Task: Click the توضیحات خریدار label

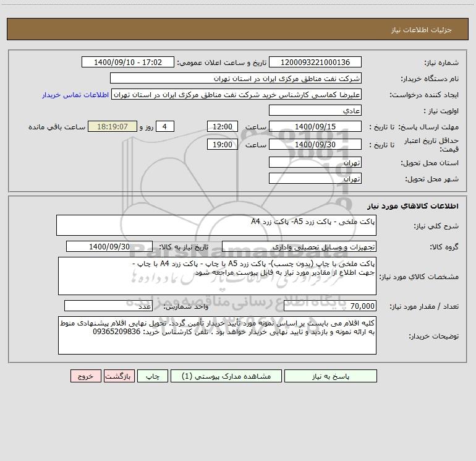Action: [434, 337]
